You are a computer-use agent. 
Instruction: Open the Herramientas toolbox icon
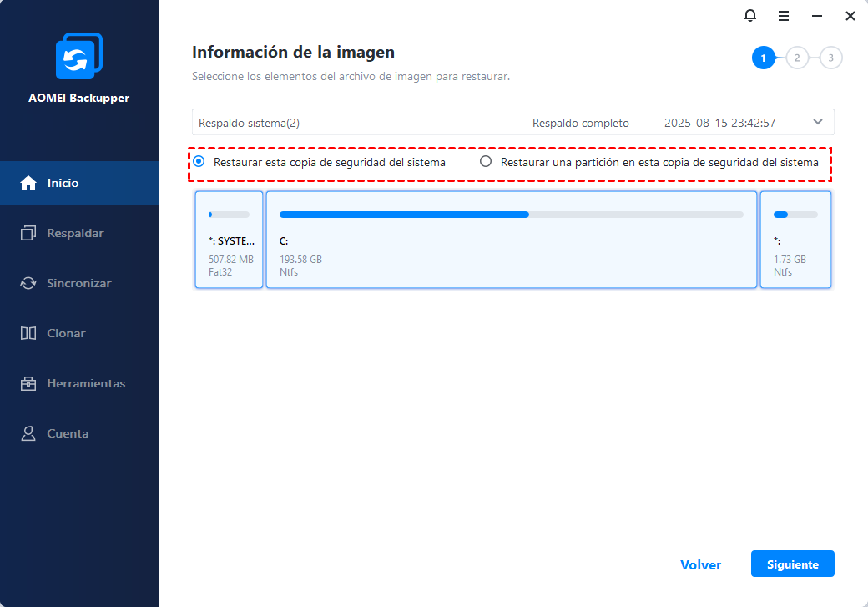tap(28, 383)
